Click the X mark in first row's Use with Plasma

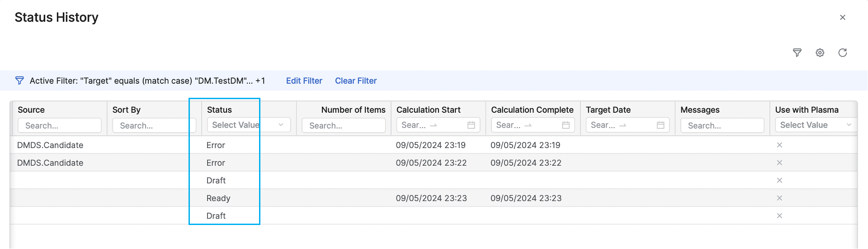pos(779,145)
